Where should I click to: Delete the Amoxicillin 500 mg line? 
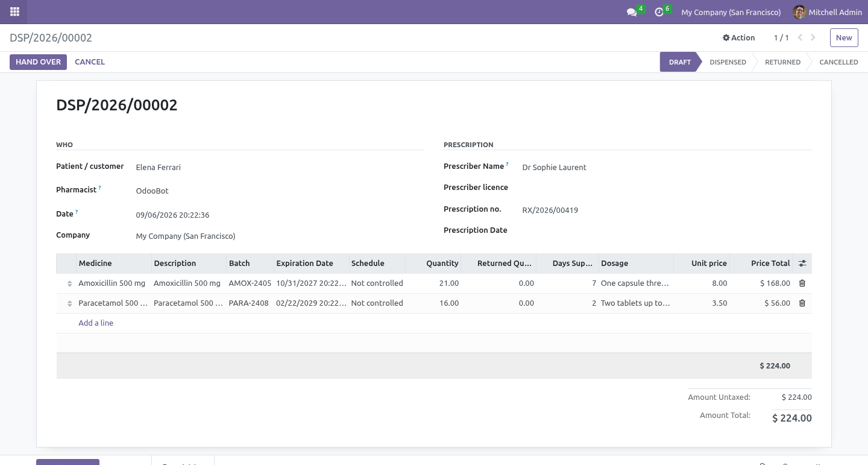click(802, 283)
